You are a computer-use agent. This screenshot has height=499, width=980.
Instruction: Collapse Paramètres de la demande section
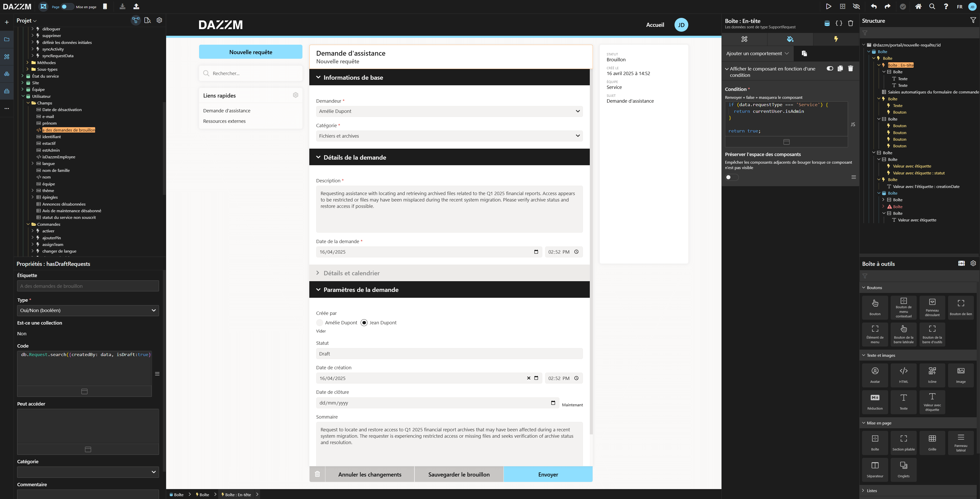click(449, 290)
